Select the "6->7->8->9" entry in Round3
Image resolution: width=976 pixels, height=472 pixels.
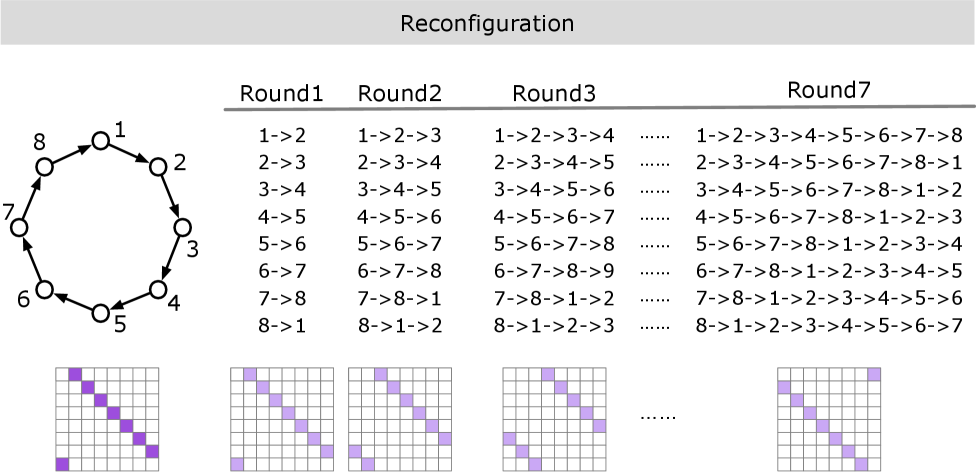tap(554, 270)
